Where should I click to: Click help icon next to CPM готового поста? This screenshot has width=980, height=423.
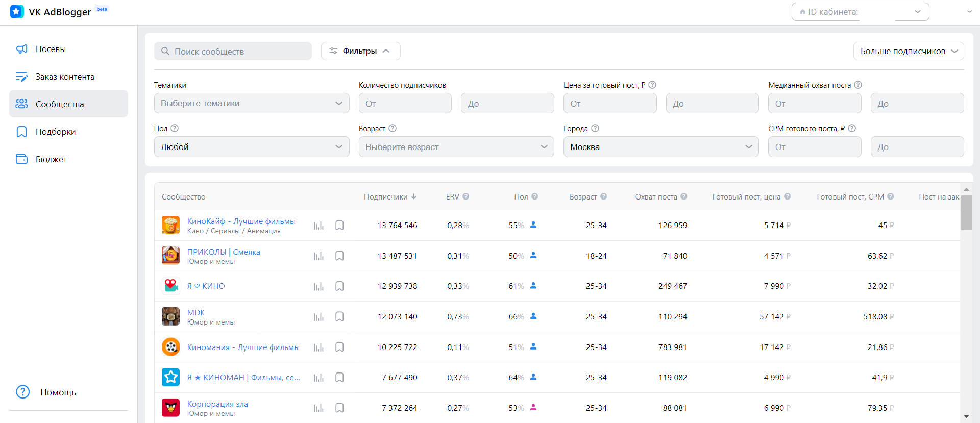(852, 128)
